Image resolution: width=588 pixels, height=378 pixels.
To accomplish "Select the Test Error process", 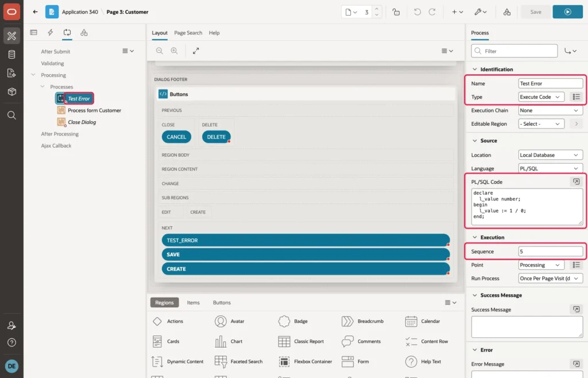I will coord(79,98).
